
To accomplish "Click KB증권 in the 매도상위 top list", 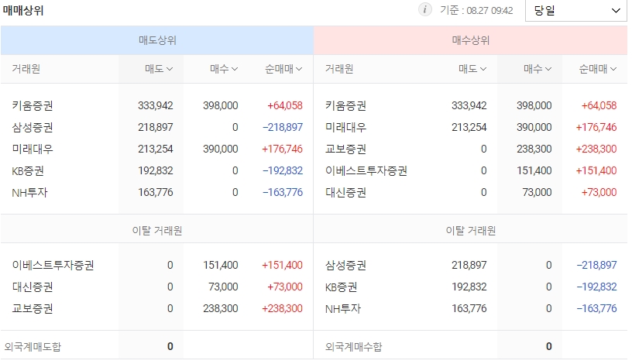I will click(x=28, y=171).
